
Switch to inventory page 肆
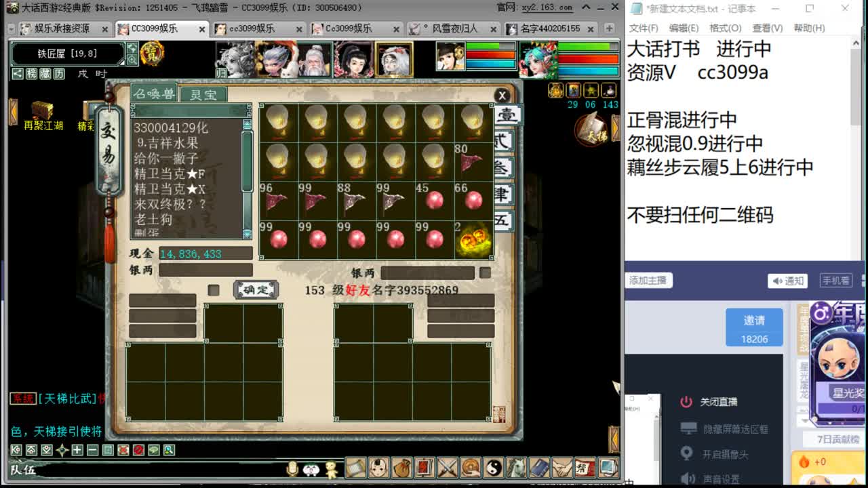pyautogui.click(x=506, y=194)
